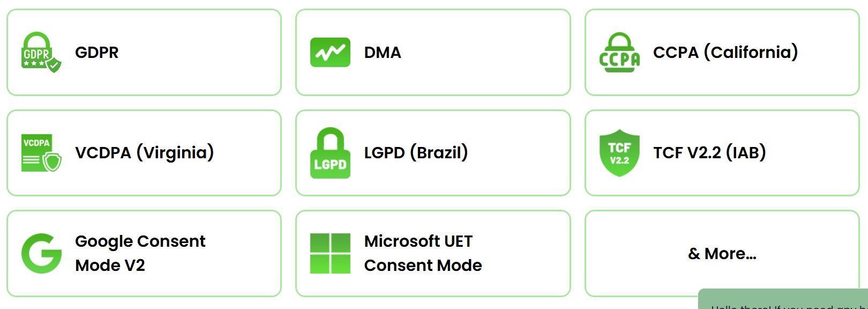
Task: Click the Microsoft four-square logo icon
Action: coord(330,253)
